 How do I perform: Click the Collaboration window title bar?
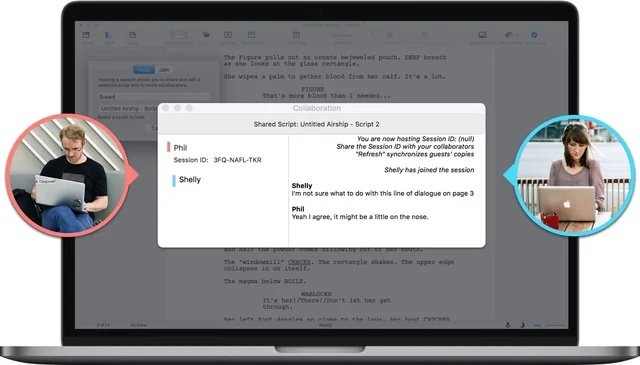[322, 108]
